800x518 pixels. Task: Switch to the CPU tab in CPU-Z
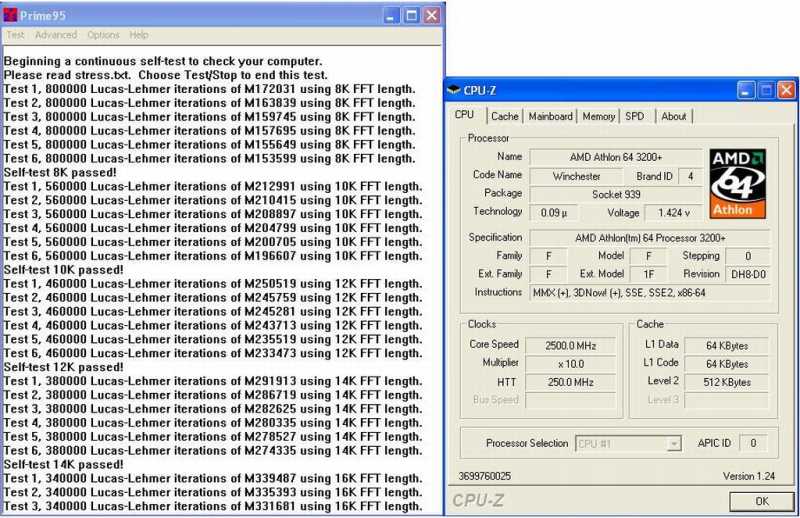click(x=465, y=115)
